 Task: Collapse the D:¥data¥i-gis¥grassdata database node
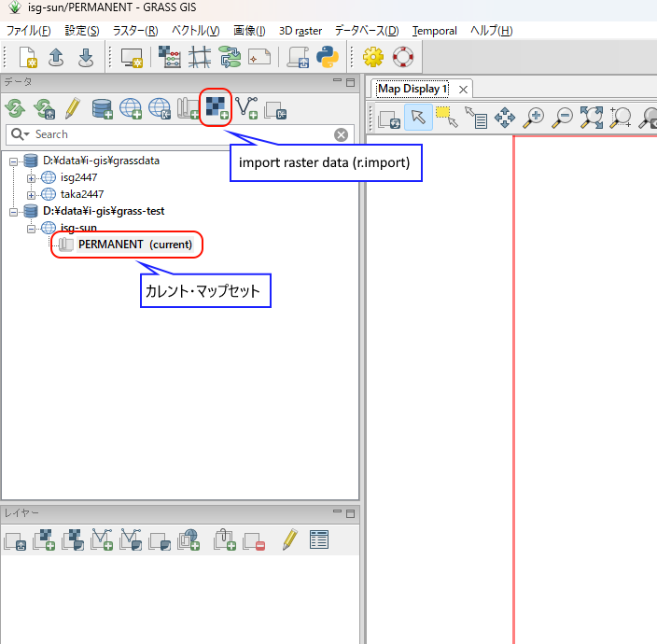coord(13,161)
